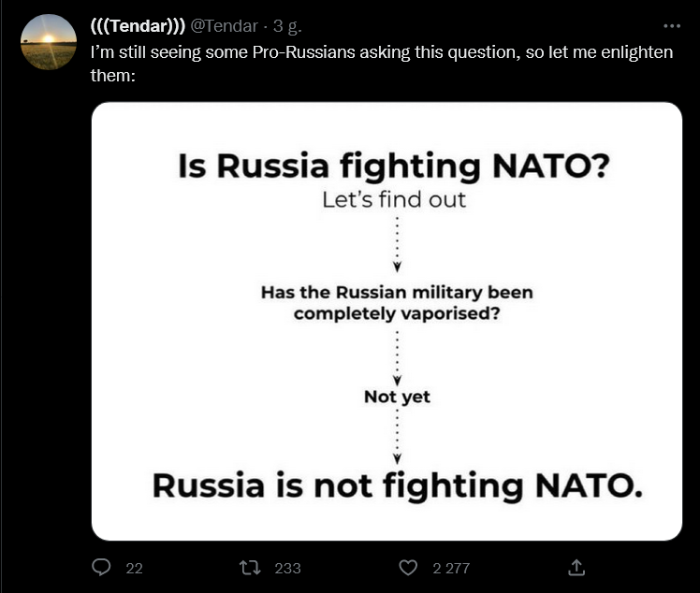Click the reply count 22
Screen dimensions: 700x593
134,568
